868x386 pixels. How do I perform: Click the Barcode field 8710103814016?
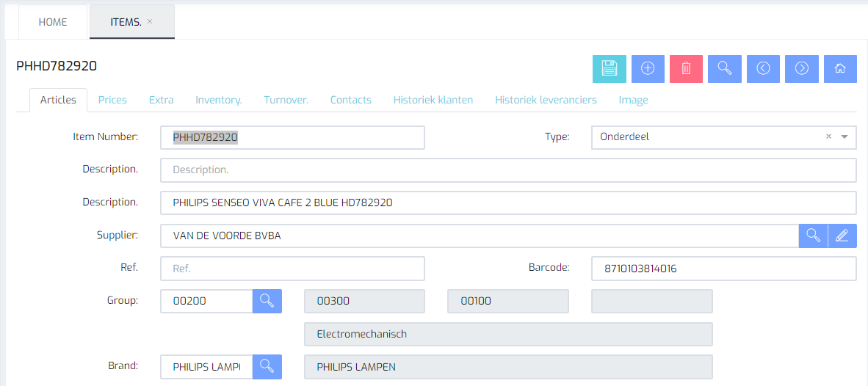724,268
